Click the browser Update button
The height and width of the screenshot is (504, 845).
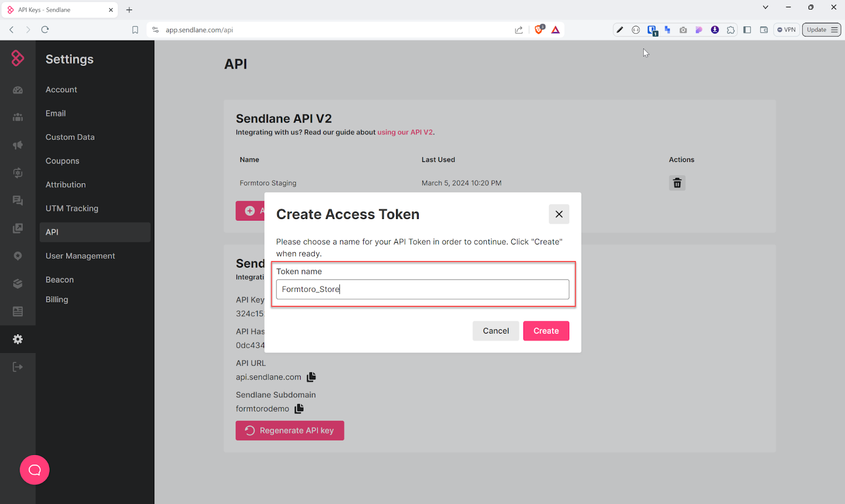click(822, 30)
